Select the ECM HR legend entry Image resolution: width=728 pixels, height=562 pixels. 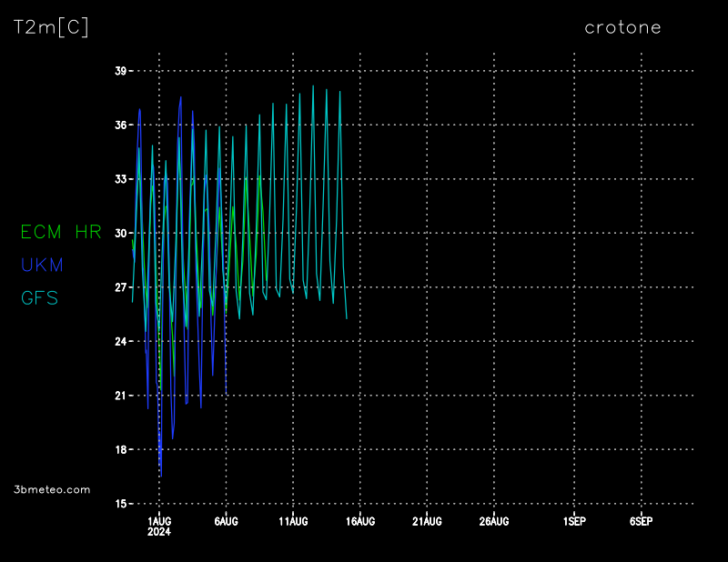click(61, 233)
